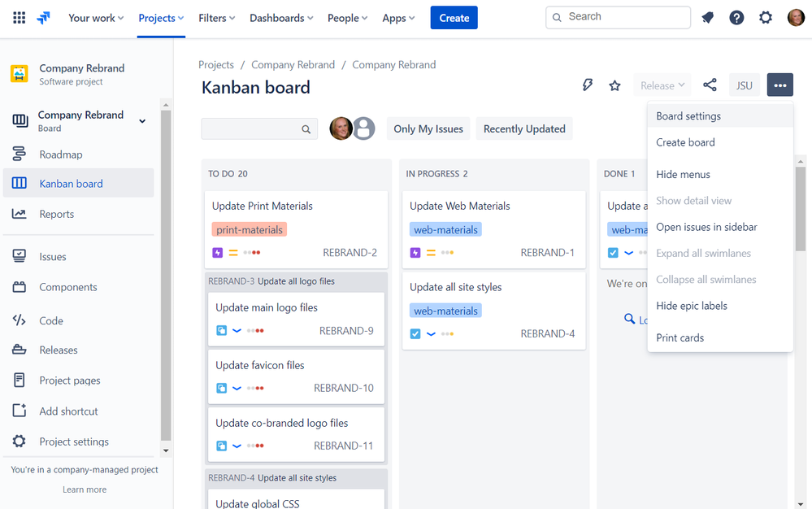Toggle the Only My Issues quick filter
Screen dimensions: 812x509
point(428,129)
